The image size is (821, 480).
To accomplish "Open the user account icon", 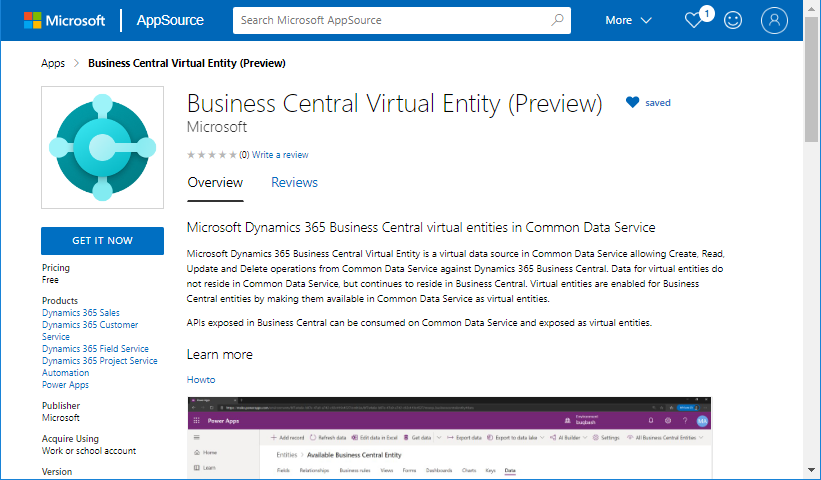I will pos(774,20).
